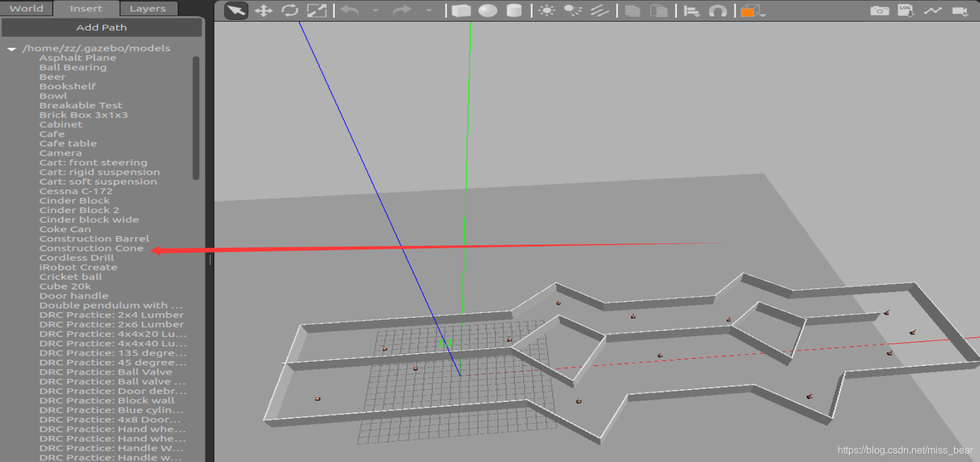
Task: Select the Bowl model
Action: tap(53, 96)
